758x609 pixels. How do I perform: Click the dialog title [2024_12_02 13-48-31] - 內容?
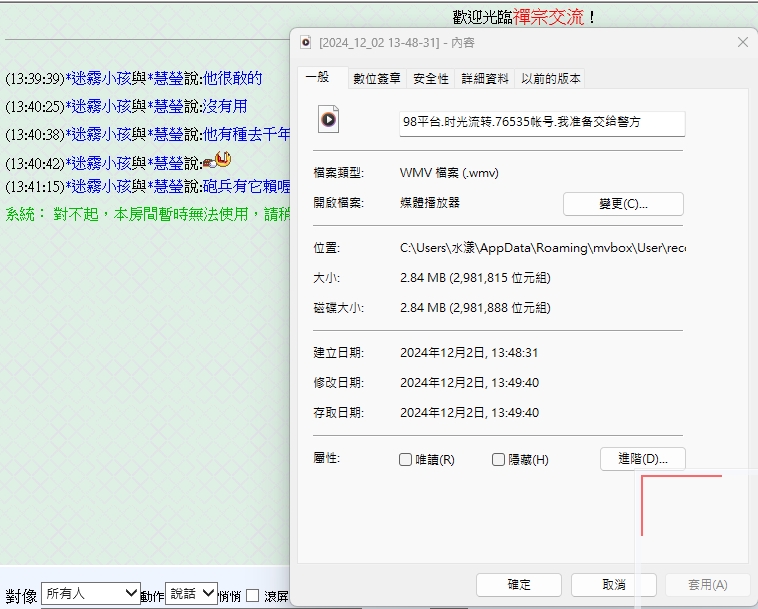[397, 43]
